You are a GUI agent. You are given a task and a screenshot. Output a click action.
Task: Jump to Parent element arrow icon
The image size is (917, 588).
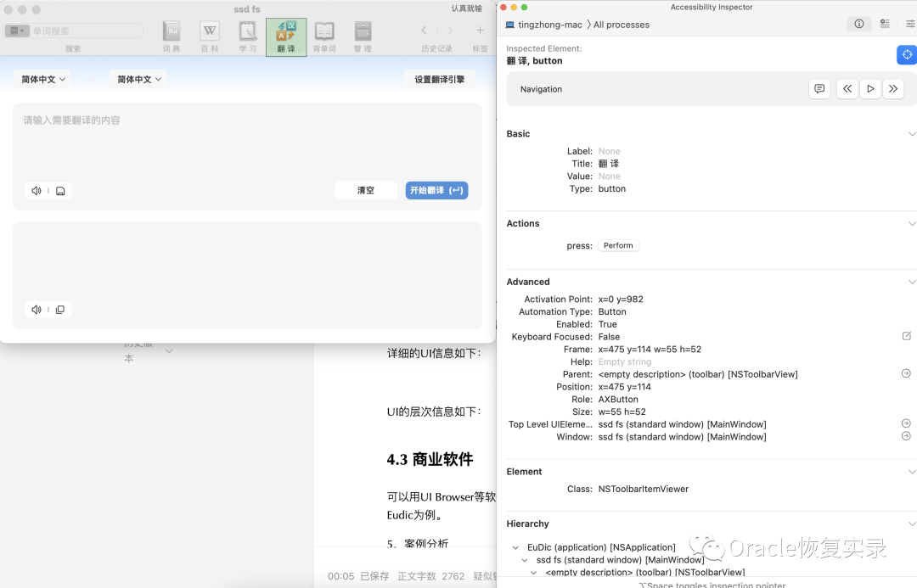906,373
